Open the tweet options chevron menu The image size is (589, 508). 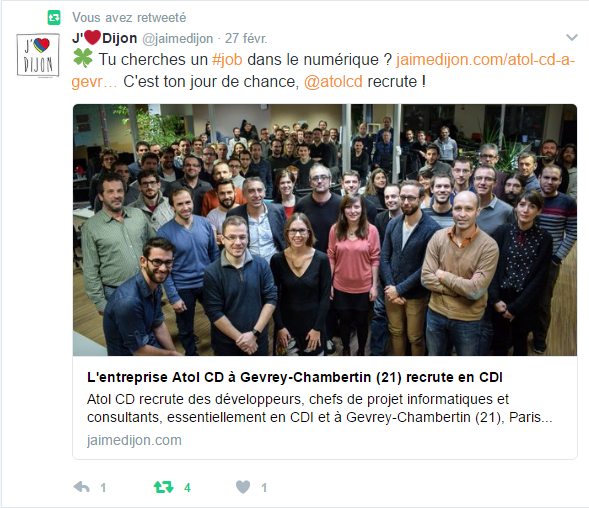[572, 37]
